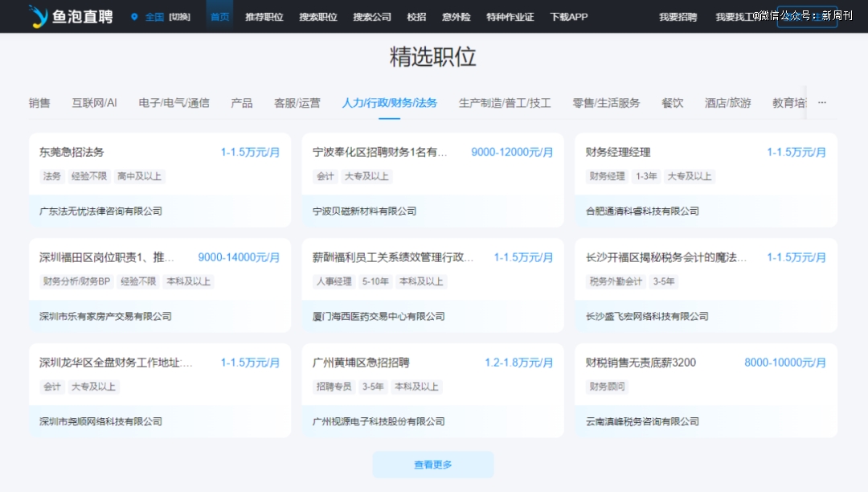The height and width of the screenshot is (492, 868).
Task: Switch to the 互联网/AI tab
Action: click(x=94, y=103)
